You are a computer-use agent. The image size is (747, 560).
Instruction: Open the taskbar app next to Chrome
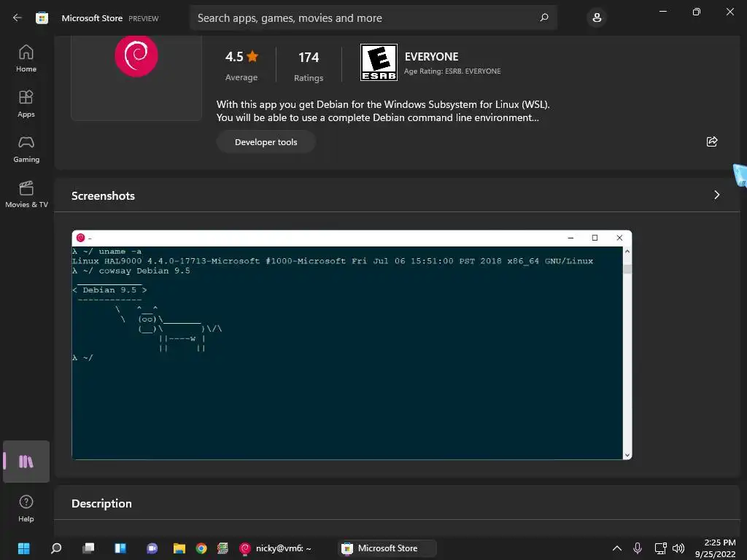222,548
